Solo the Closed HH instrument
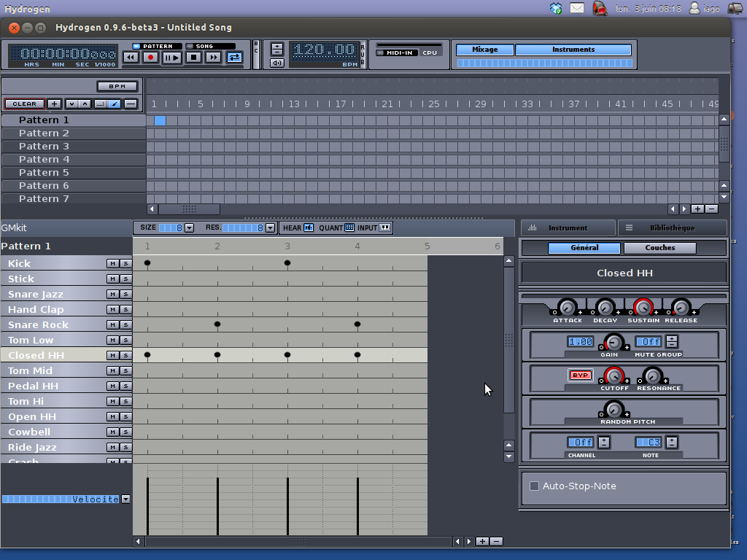 [125, 355]
